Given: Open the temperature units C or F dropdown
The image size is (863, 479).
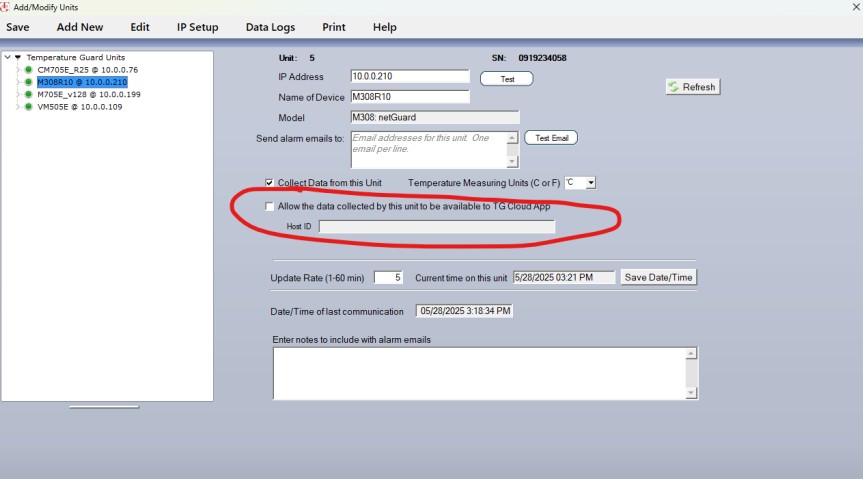Looking at the screenshot, I should pos(591,183).
